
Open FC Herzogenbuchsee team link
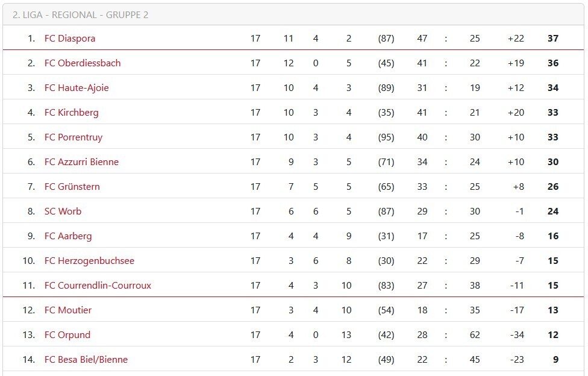[x=89, y=261]
